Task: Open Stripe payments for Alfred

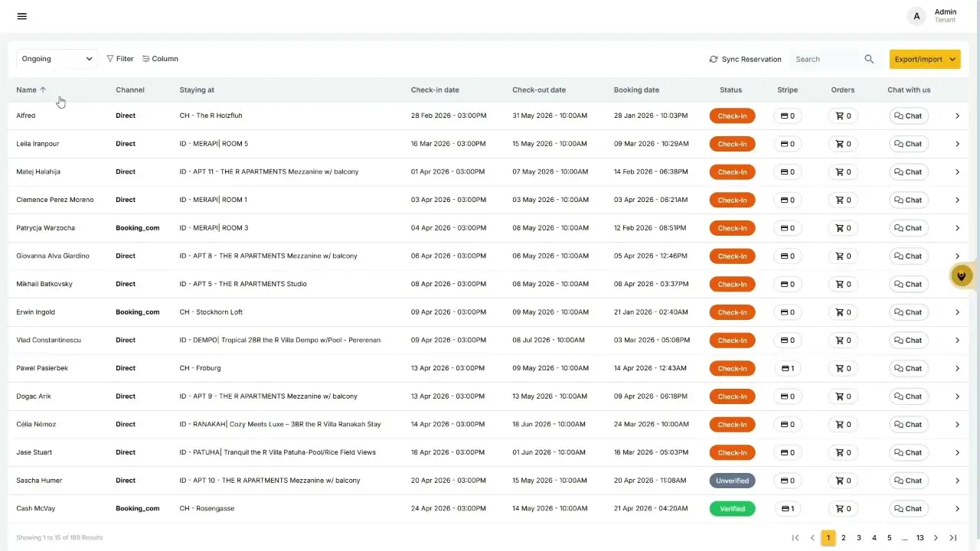Action: [787, 116]
